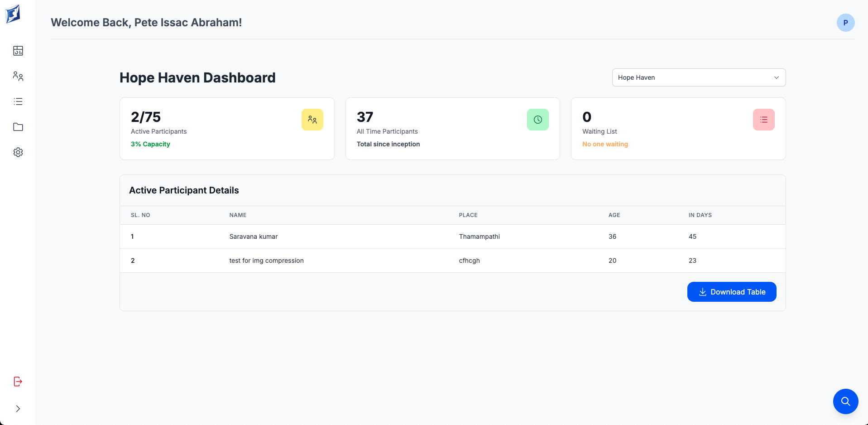Open the list icon in the sidebar

tap(18, 101)
